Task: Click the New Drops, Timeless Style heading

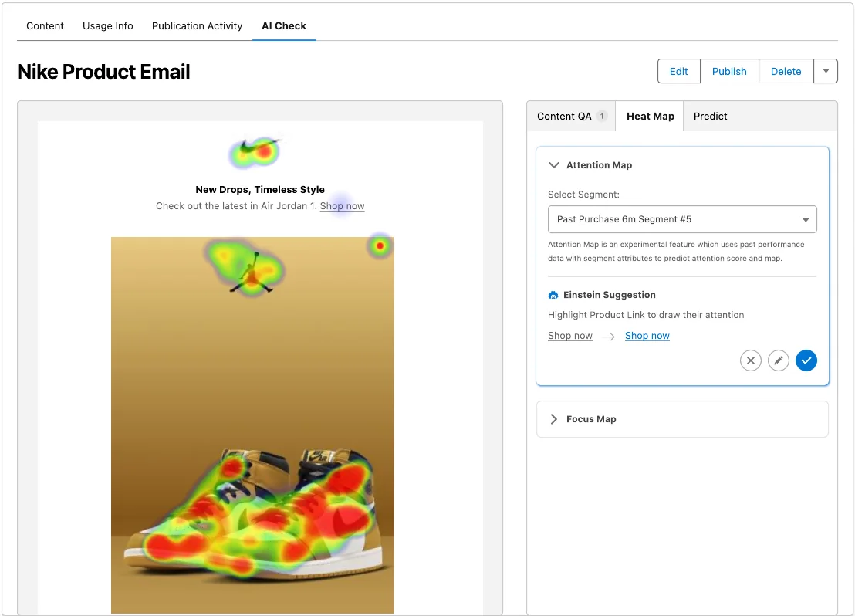Action: coord(260,190)
